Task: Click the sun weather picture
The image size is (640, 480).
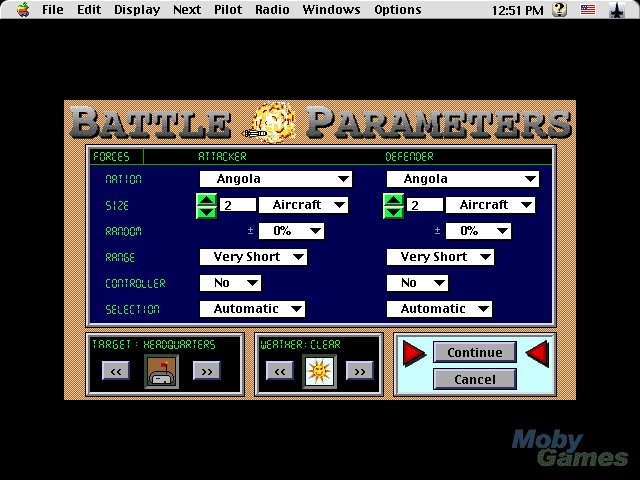Action: (x=319, y=371)
